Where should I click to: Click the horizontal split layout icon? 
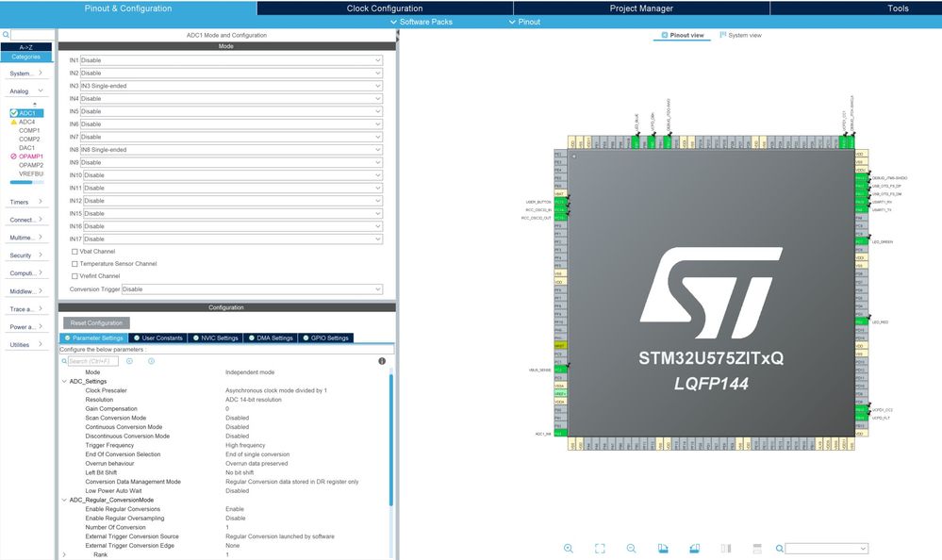757,549
